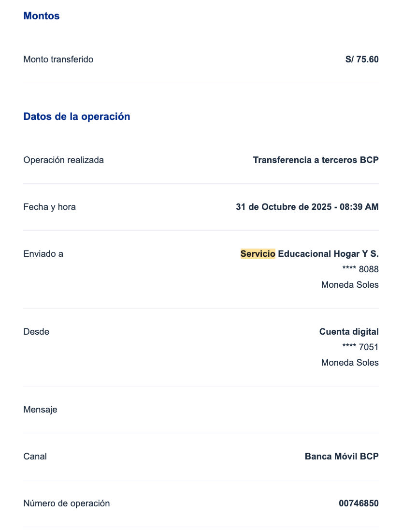Click the highlighted word Servicio

pos(258,254)
